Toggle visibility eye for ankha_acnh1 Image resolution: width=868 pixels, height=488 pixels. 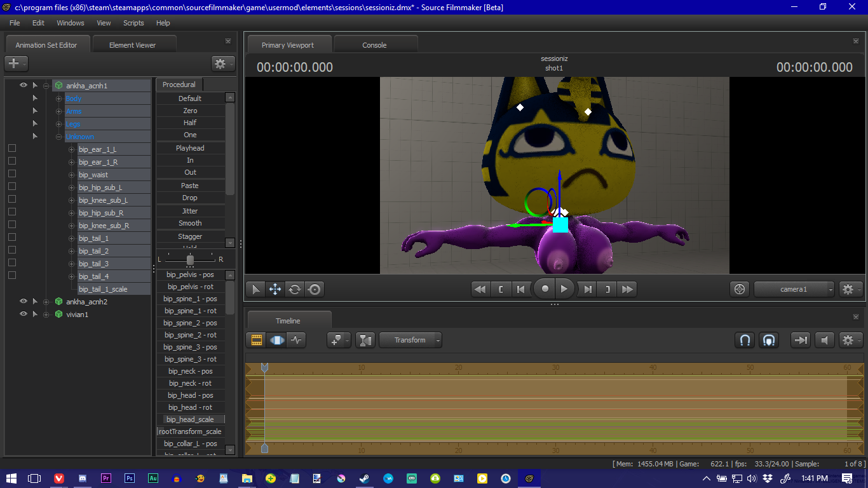click(24, 85)
